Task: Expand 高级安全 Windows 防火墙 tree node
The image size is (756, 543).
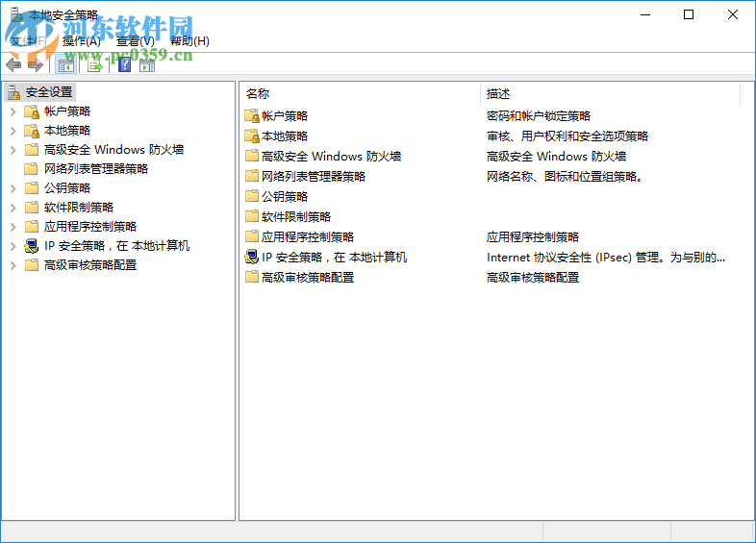Action: [13, 150]
